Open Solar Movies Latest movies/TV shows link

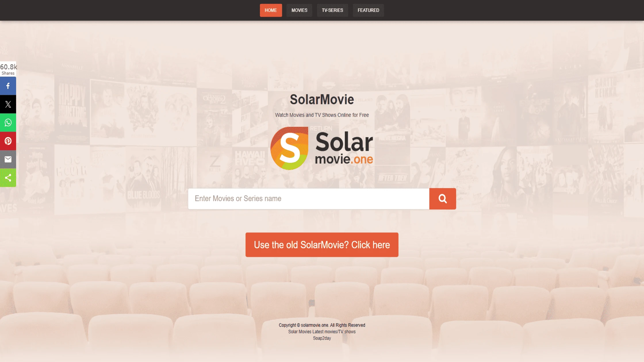pos(322,332)
